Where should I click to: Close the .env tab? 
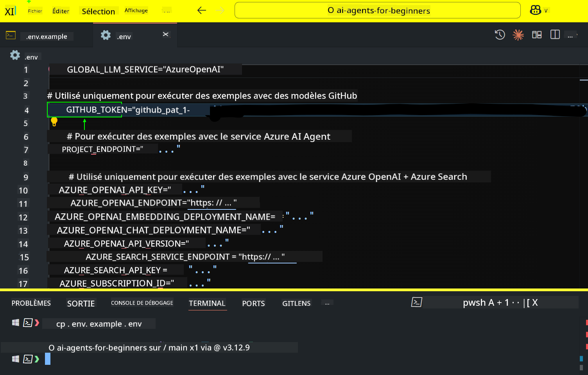click(166, 34)
